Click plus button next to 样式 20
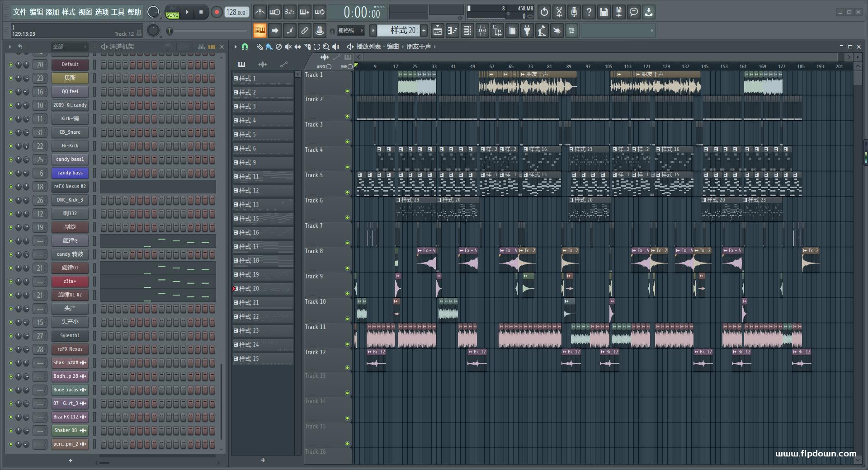Viewport: 868px width, 470px height. coord(424,31)
